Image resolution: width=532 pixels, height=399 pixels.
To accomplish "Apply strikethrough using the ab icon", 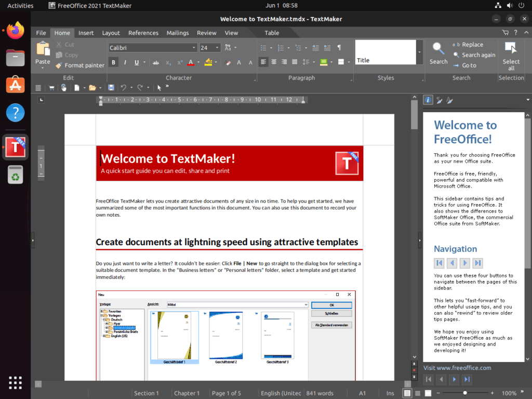I will tap(155, 62).
